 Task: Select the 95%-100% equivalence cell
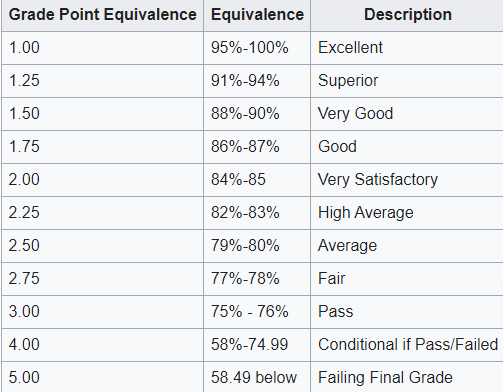pos(257,48)
